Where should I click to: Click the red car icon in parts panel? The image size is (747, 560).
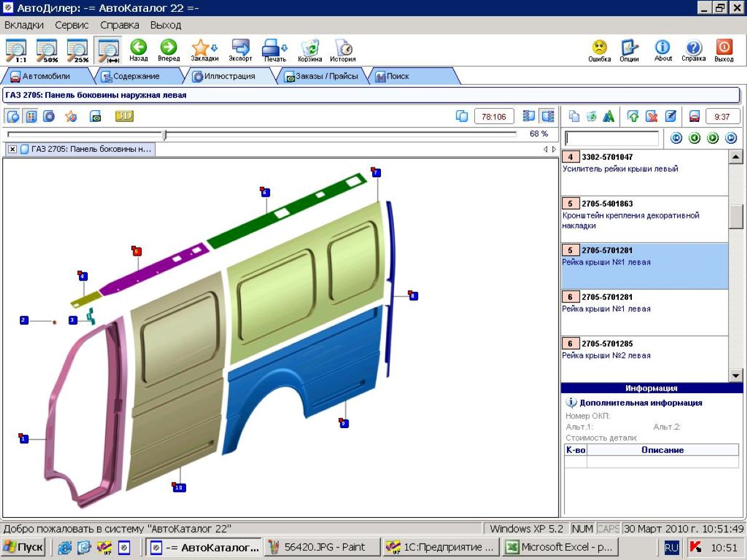(694, 116)
